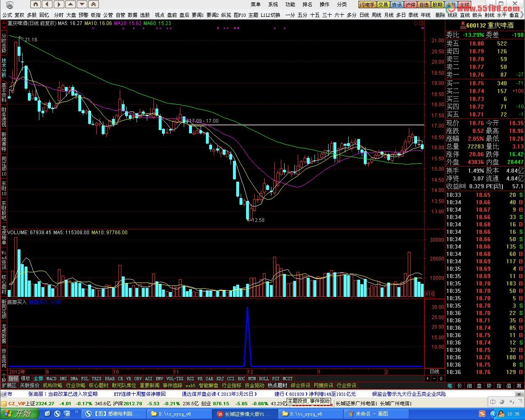Click the app logo icon at top left
Screen dimensions: 525x420
click(9, 5)
